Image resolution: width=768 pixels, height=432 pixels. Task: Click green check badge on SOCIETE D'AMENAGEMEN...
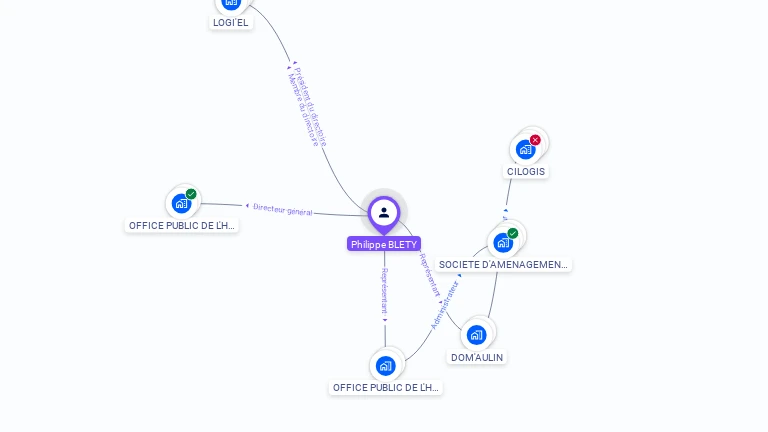[513, 233]
